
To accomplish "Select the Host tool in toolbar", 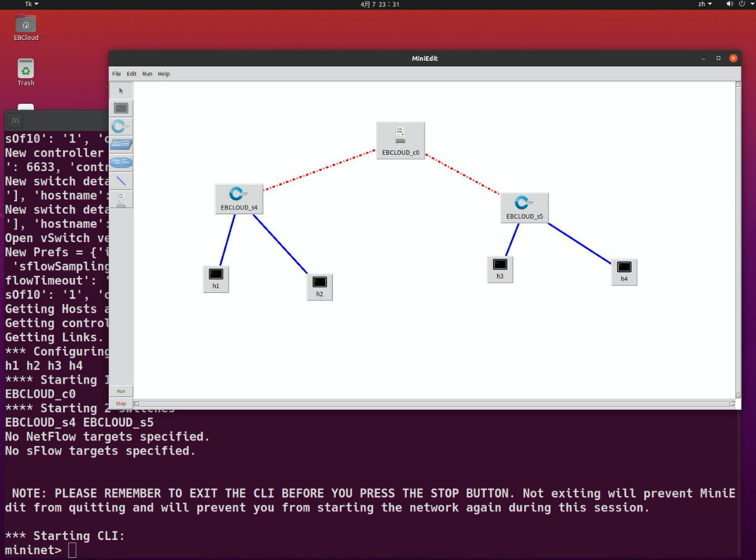I will 121,109.
